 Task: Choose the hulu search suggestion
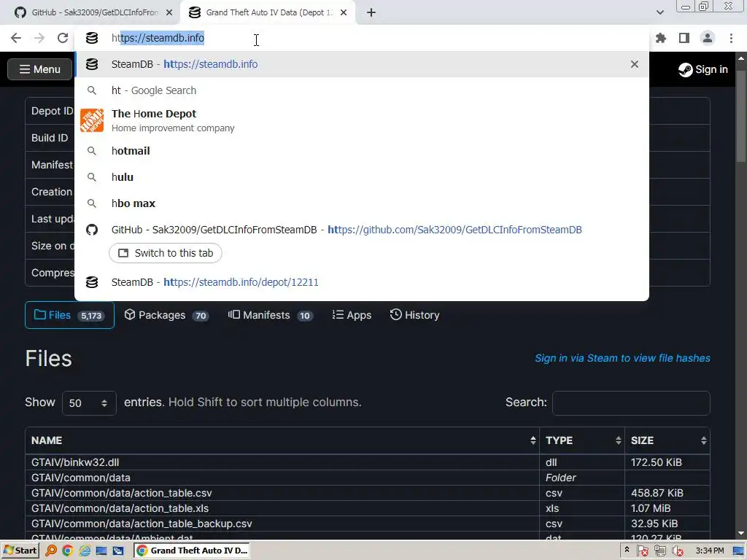(x=362, y=177)
